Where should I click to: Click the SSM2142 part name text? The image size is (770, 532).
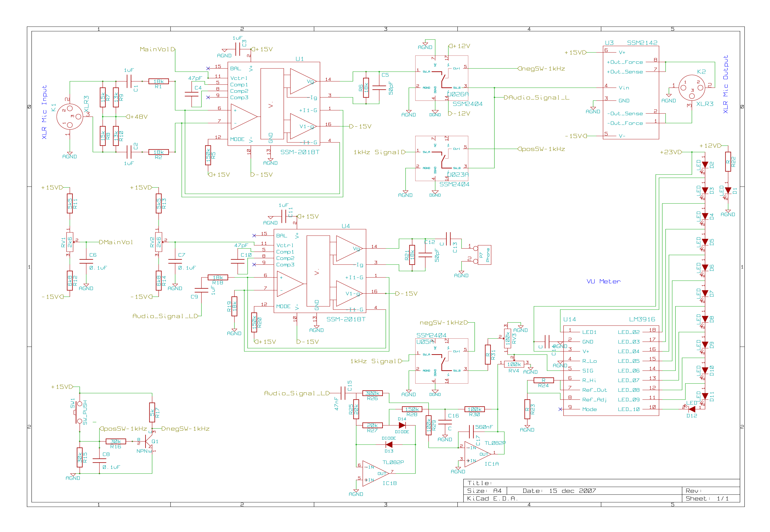[642, 43]
